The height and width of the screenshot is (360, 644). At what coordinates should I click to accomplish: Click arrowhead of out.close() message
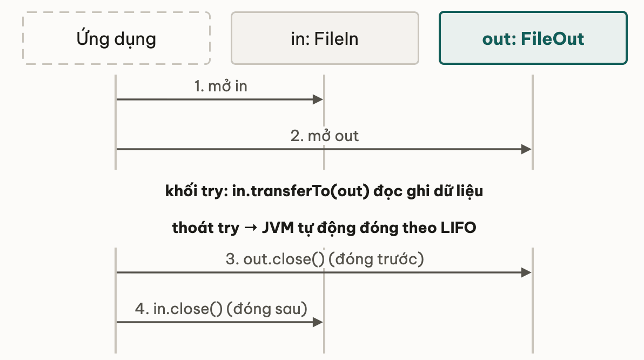click(527, 272)
